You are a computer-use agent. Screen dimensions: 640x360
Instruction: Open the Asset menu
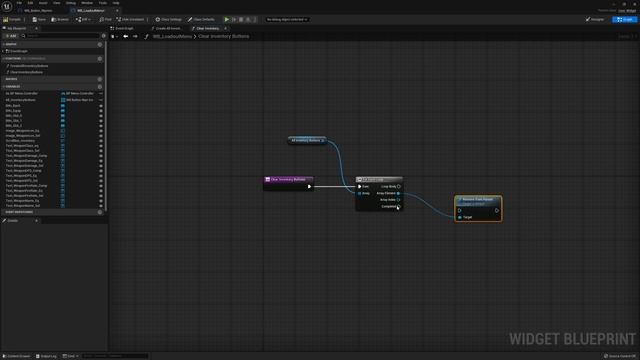coord(43,3)
